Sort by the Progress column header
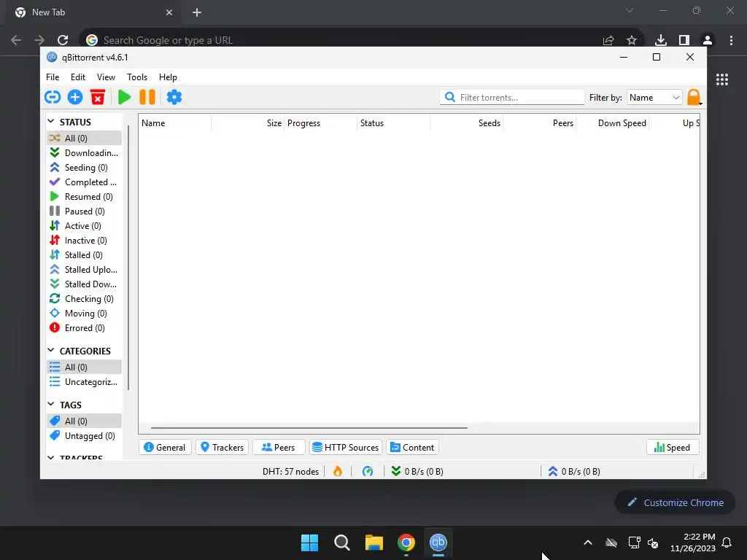This screenshot has height=560, width=747. (x=321, y=122)
